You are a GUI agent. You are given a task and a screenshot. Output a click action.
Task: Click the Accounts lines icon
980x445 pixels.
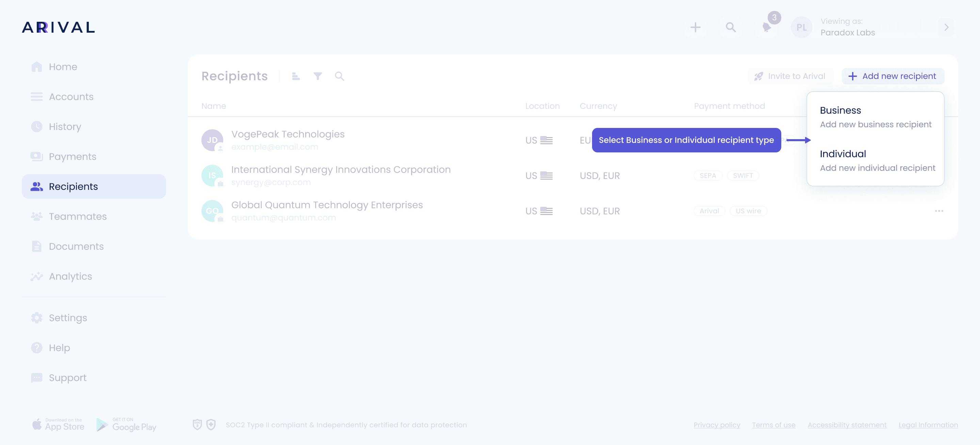[x=36, y=97]
